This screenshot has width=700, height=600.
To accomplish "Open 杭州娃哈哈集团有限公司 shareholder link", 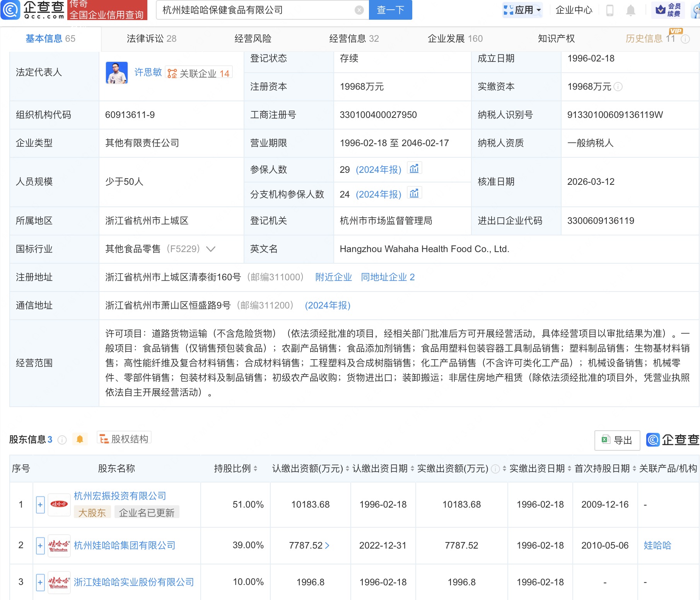I will pos(124,545).
